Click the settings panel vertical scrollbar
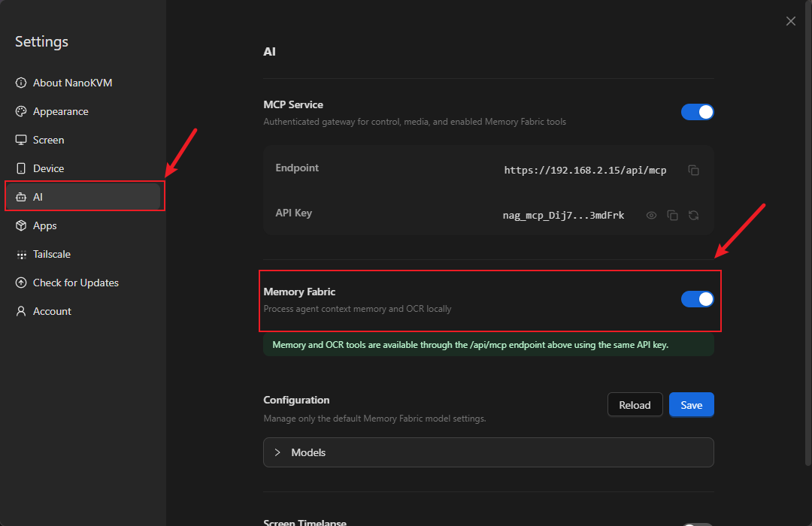The height and width of the screenshot is (526, 812). pos(807,233)
